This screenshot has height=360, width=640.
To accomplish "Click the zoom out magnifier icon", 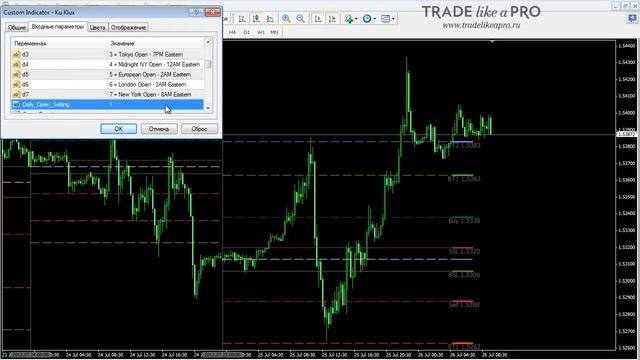I will pos(300,19).
